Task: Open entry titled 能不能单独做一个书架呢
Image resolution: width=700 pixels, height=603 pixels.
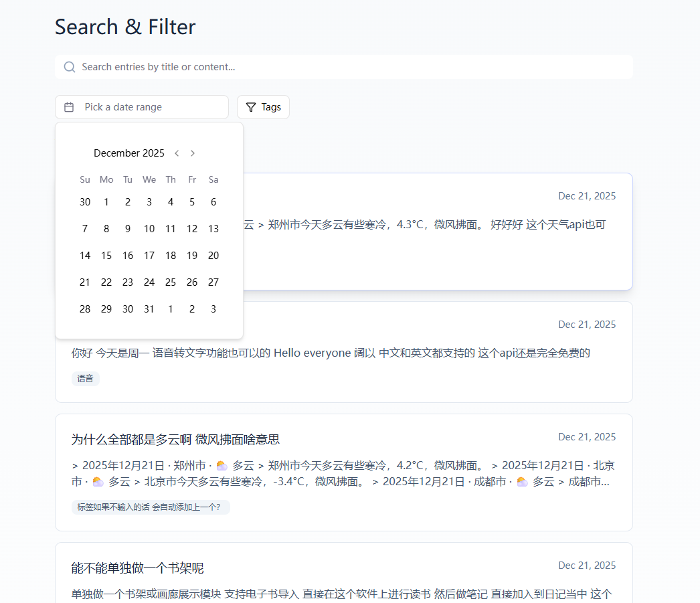Action: pos(138,568)
